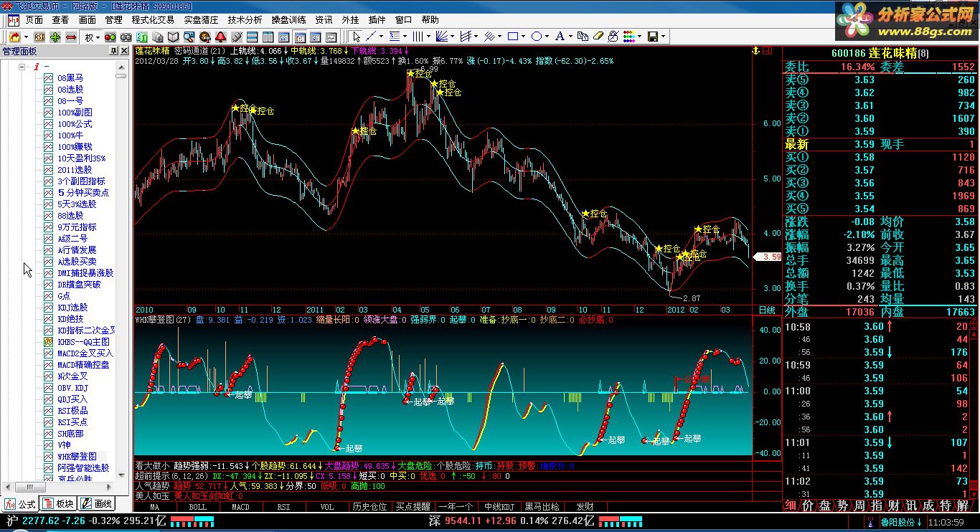The height and width of the screenshot is (532, 980).
Task: Click the magnifier search toolbar icon
Action: [189, 37]
